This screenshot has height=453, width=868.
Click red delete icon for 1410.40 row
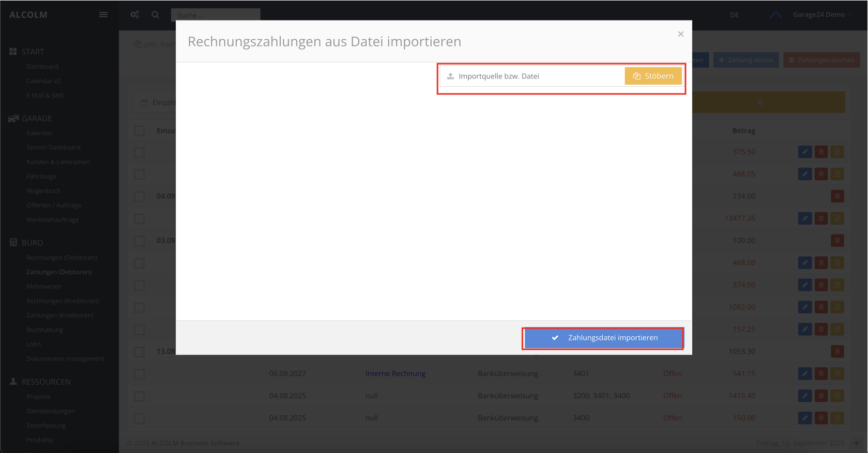pos(821,396)
